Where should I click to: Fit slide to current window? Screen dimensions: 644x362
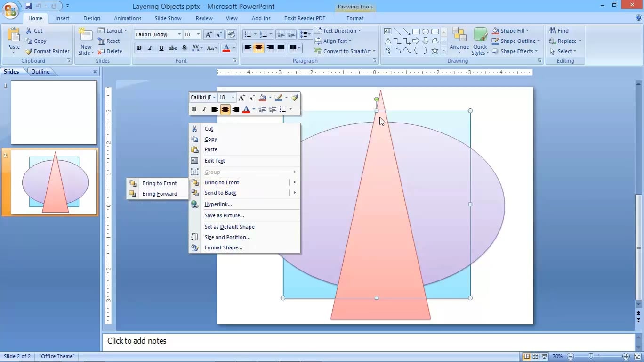pos(637,356)
